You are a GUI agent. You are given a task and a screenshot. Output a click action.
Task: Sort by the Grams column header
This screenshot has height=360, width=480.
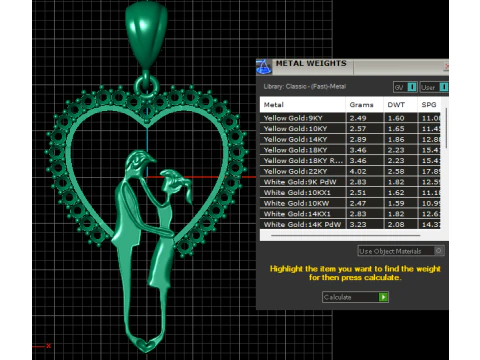click(364, 105)
